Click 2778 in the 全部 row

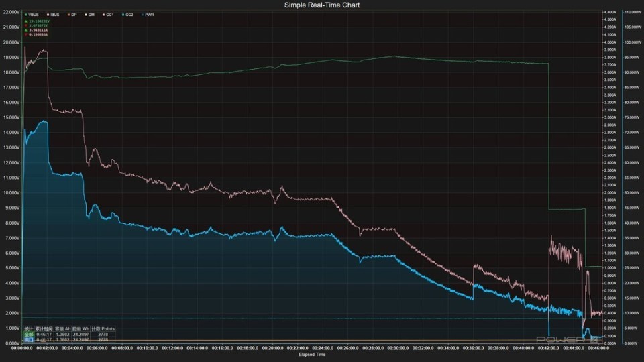click(x=103, y=335)
